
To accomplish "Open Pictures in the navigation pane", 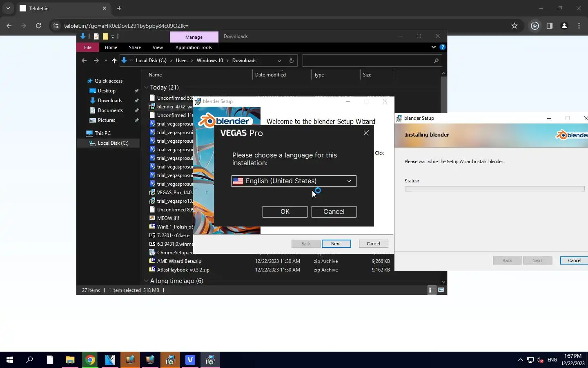I will click(107, 120).
